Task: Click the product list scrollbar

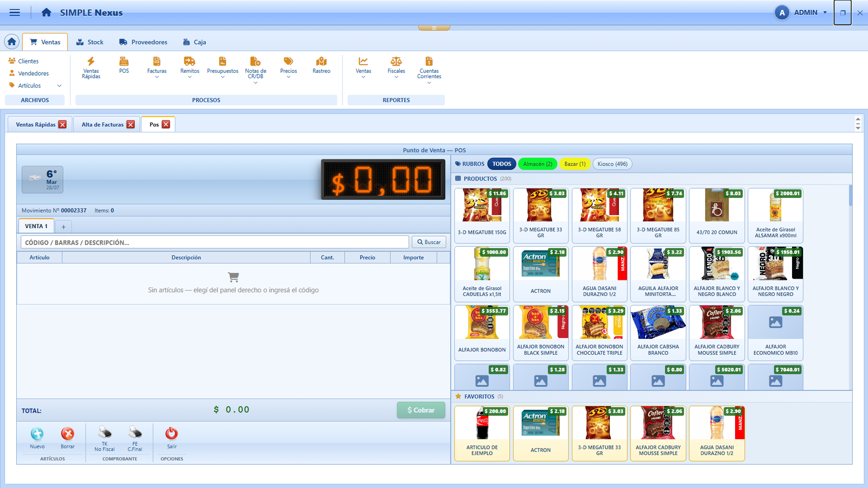Action: click(850, 195)
